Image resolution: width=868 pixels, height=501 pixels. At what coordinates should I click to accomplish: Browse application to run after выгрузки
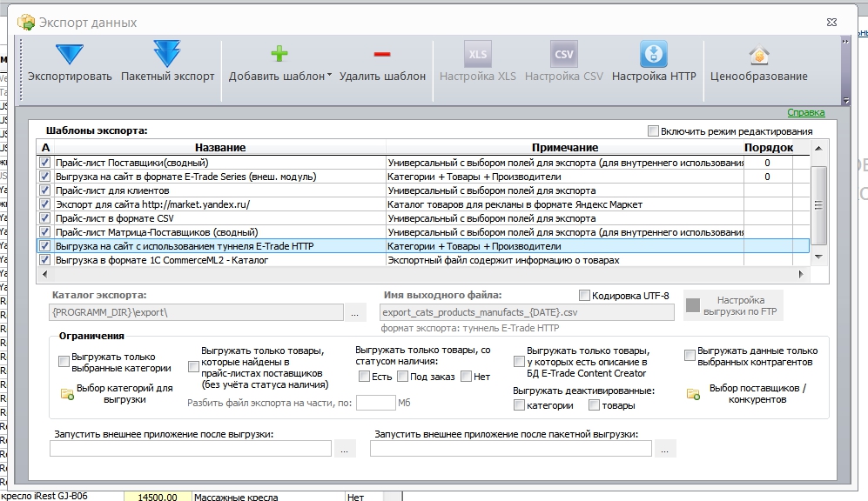[x=344, y=449]
